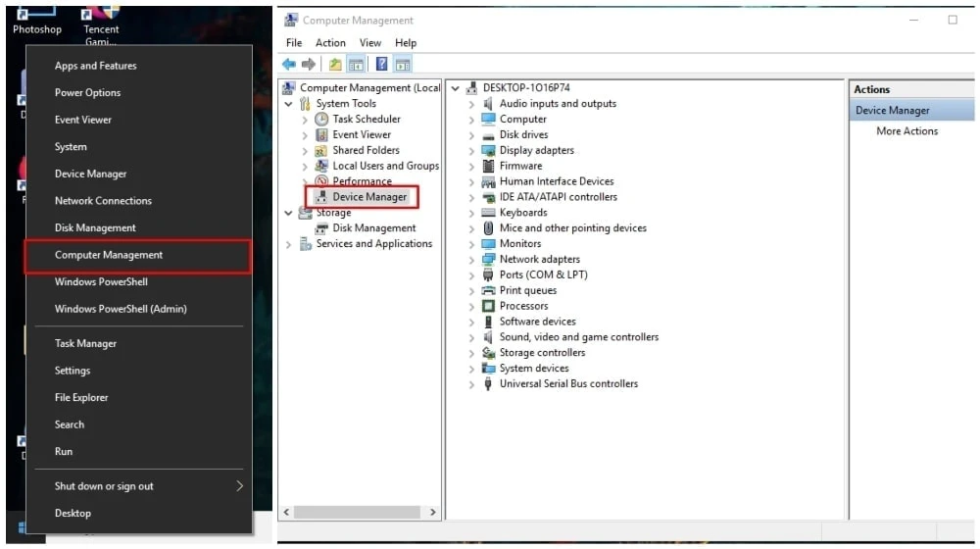Expand the Computer device category

coord(471,120)
